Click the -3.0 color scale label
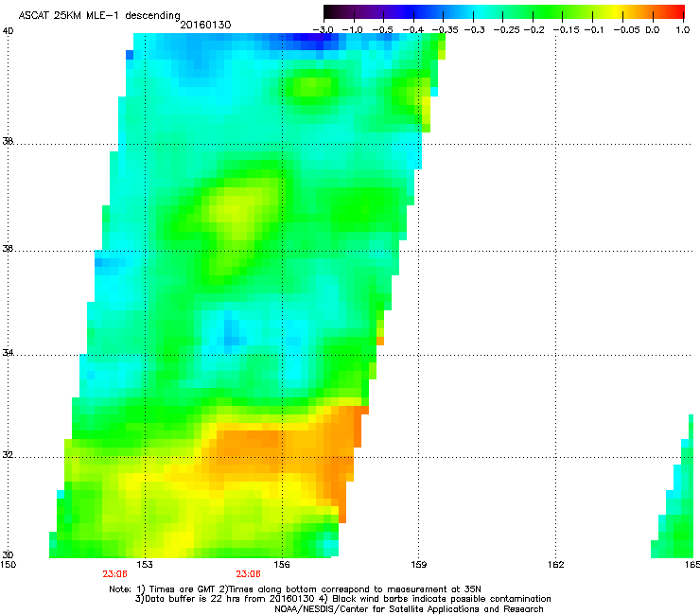 tap(323, 30)
